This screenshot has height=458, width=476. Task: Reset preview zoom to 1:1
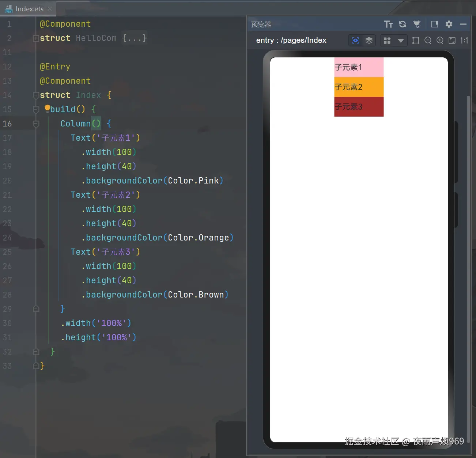(x=464, y=40)
